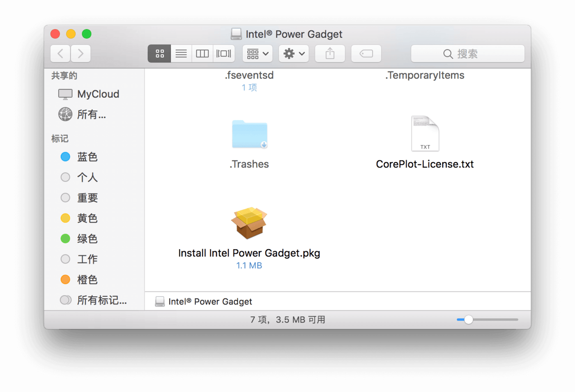575x392 pixels.
Task: Click the search field
Action: [x=468, y=53]
